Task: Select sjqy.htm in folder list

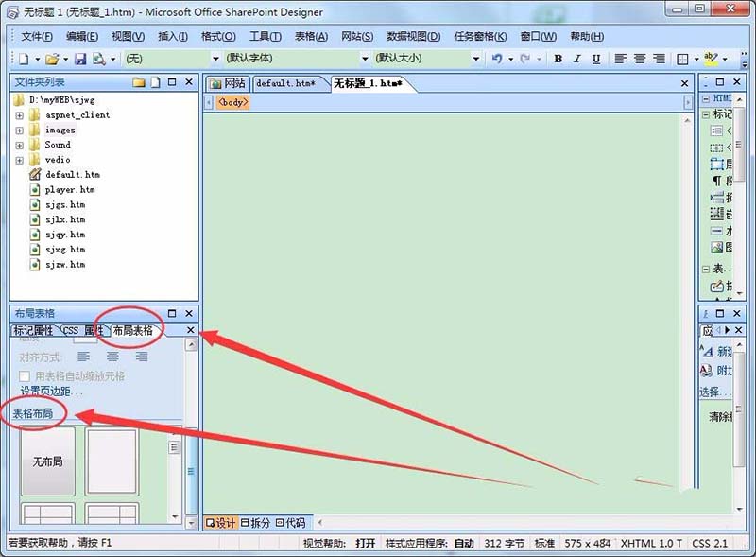Action: click(x=65, y=235)
